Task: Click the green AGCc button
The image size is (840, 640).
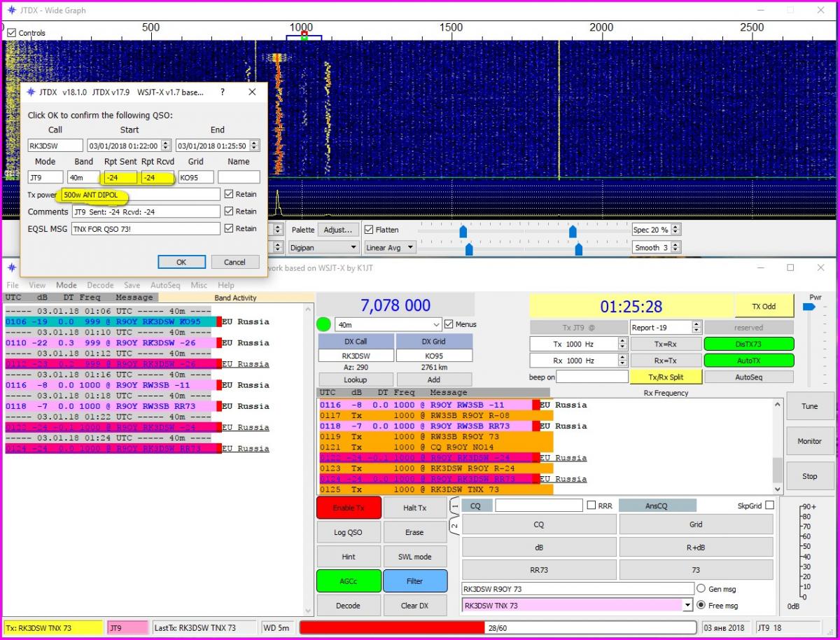Action: click(x=349, y=580)
